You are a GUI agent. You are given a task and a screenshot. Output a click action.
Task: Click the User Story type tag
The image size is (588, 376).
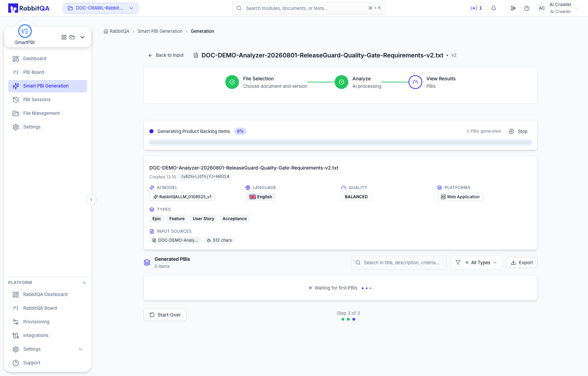pos(203,219)
